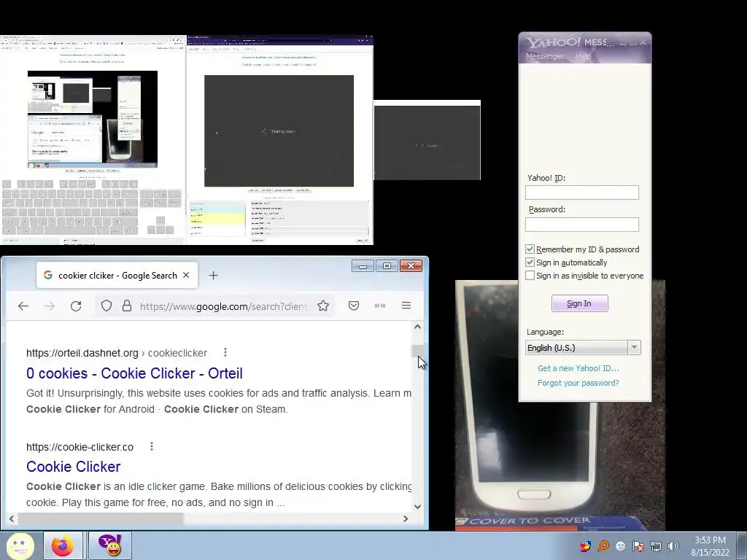747x560 pixels.
Task: Click the padlock site security icon
Action: [x=127, y=306]
